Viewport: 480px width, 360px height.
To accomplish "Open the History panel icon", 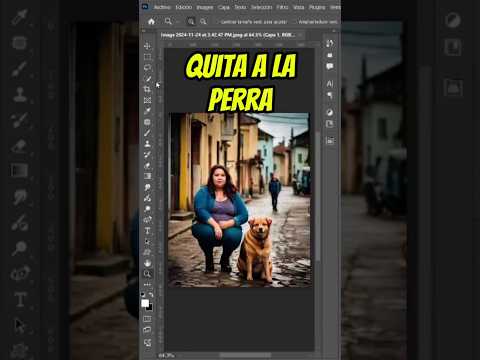I will click(x=330, y=43).
